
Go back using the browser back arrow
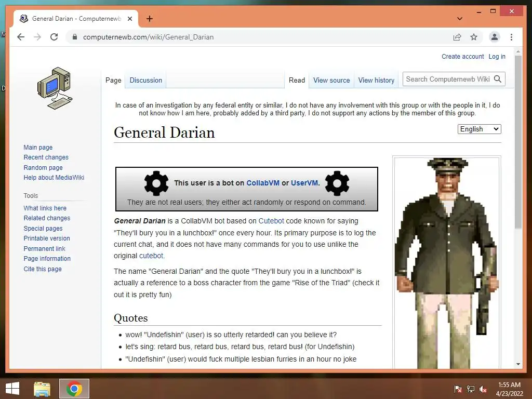(x=21, y=37)
